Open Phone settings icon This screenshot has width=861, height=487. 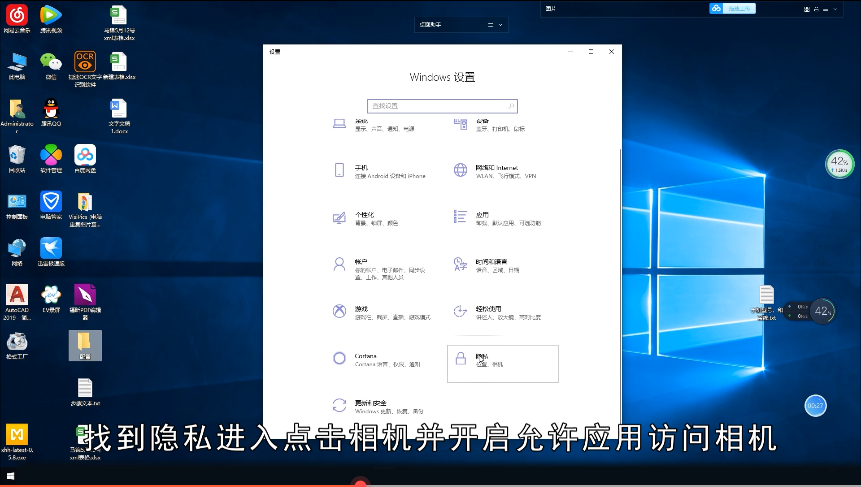click(x=339, y=170)
